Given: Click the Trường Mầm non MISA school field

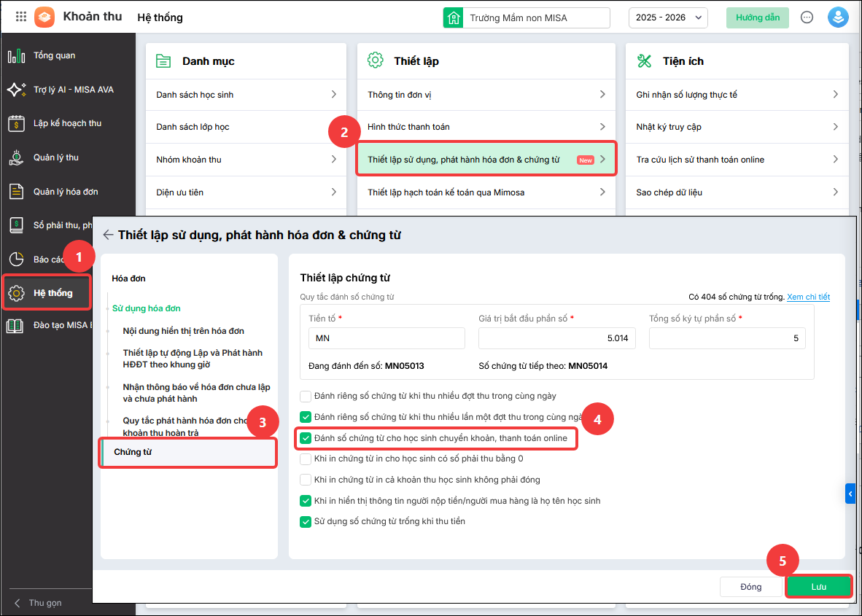Looking at the screenshot, I should click(x=537, y=17).
